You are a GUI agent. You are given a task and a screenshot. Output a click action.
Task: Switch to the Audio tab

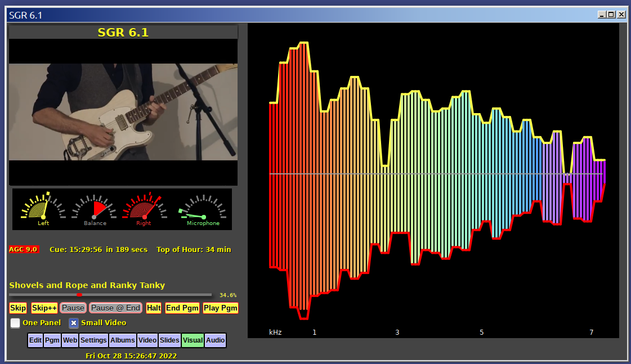(x=215, y=340)
